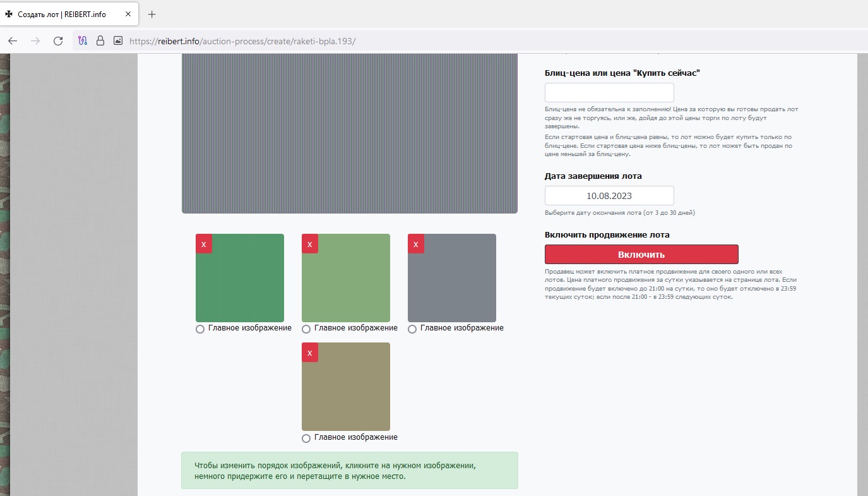The height and width of the screenshot is (496, 868).
Task: Click the image permissions icon beside padlock
Action: [117, 41]
